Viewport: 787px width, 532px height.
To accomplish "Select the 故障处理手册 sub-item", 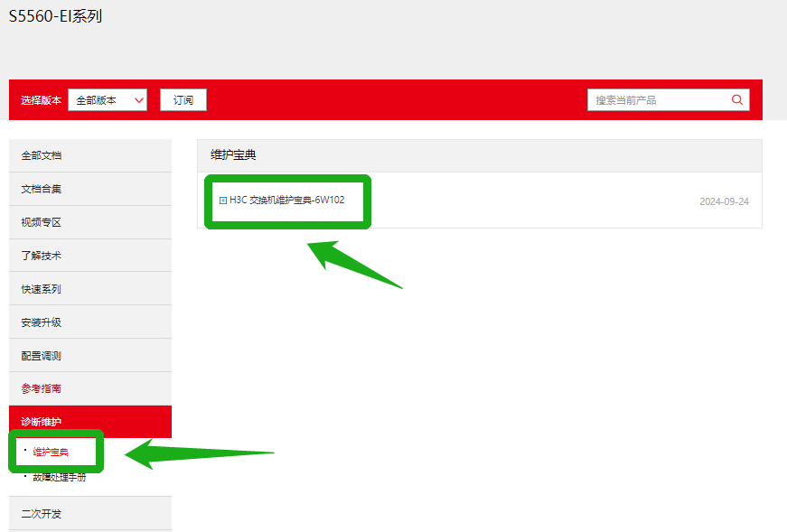I will (60, 477).
